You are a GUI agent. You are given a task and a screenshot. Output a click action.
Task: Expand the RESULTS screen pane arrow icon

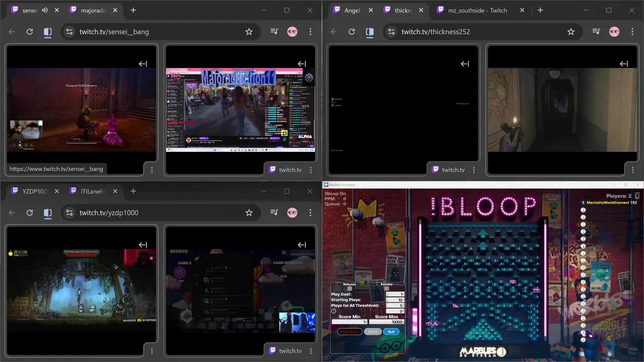[x=302, y=245]
